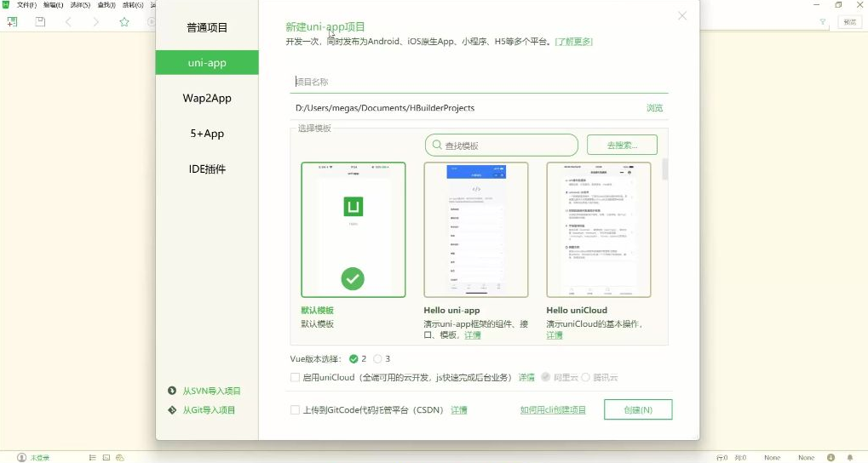This screenshot has height=463, width=868.
Task: Open the 跳转(G) menu
Action: [x=133, y=5]
